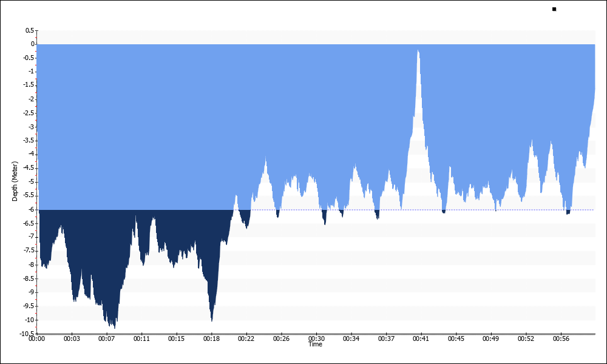Click the "00:07" time axis label
This screenshot has width=607, height=364.
pyautogui.click(x=106, y=339)
